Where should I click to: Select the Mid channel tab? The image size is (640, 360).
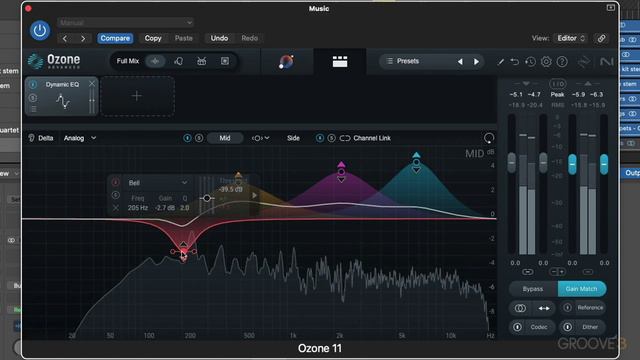pos(225,138)
